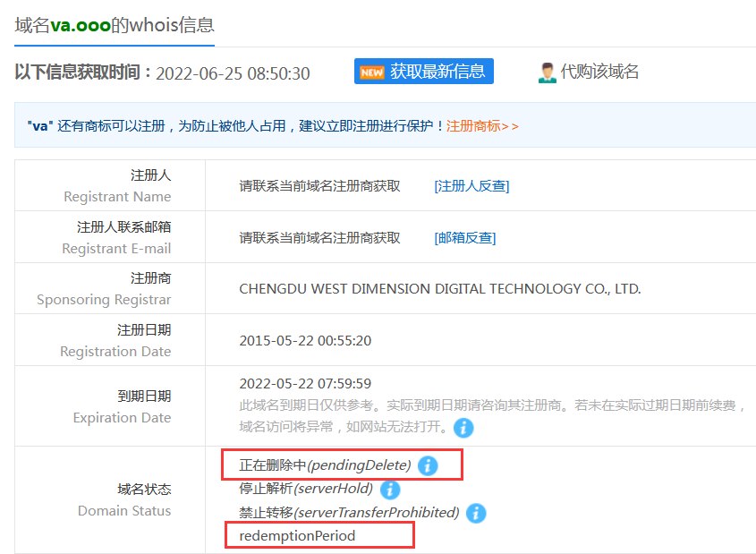The height and width of the screenshot is (554, 756).
Task: Open the 邮箱反查 reverse lookup link
Action: pyautogui.click(x=464, y=238)
